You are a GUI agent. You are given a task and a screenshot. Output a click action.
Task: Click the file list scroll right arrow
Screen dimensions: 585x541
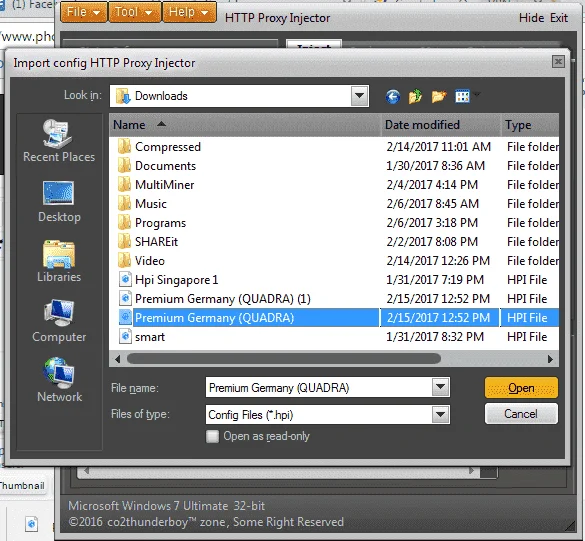(550, 359)
